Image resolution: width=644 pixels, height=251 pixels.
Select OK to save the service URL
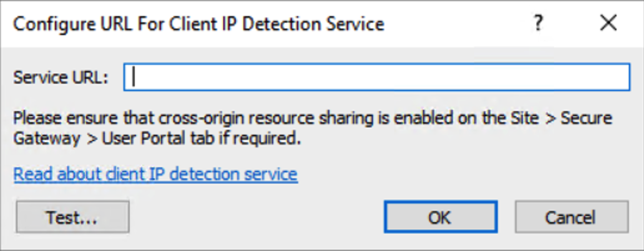click(x=440, y=217)
